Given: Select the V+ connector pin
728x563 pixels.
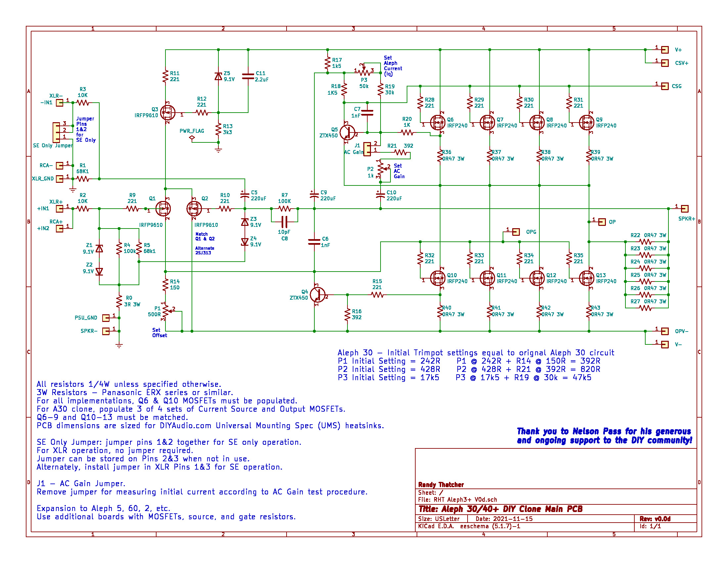Looking at the screenshot, I should click(x=665, y=50).
